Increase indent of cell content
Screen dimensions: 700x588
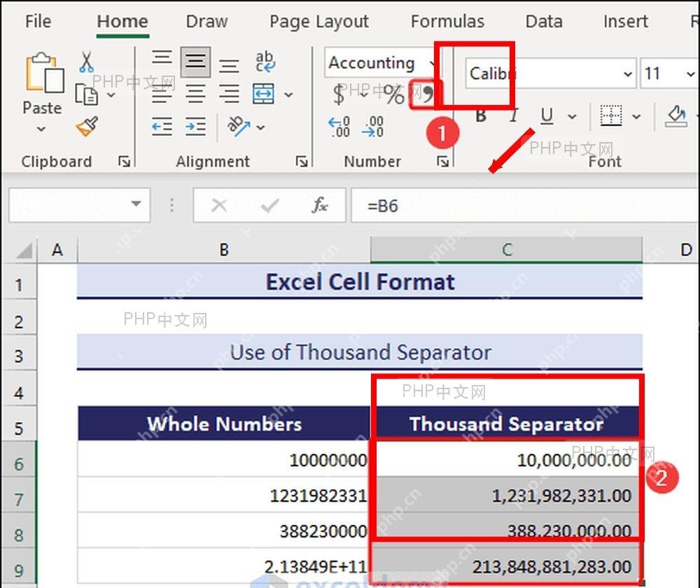pyautogui.click(x=195, y=127)
